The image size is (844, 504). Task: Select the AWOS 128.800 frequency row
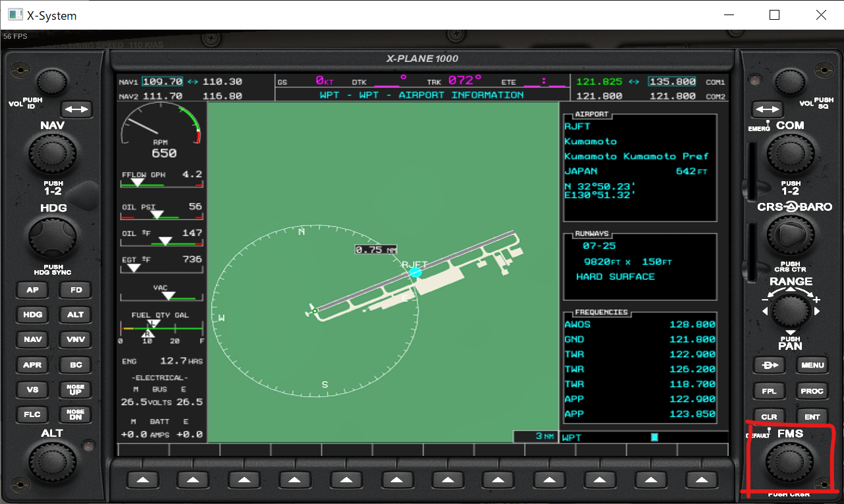pyautogui.click(x=640, y=324)
